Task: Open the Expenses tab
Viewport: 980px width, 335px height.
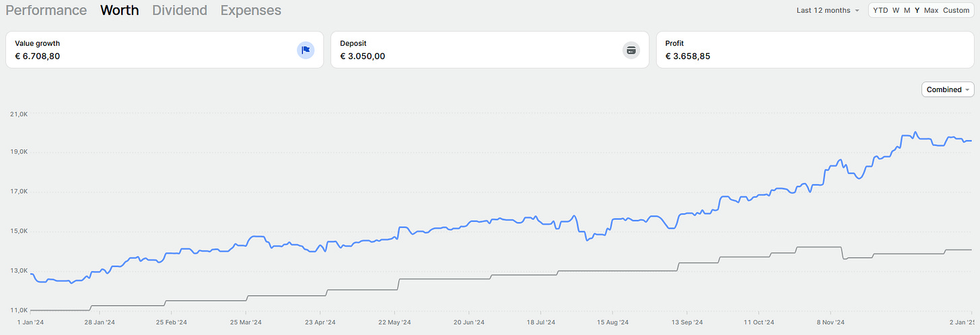Action: pos(251,11)
